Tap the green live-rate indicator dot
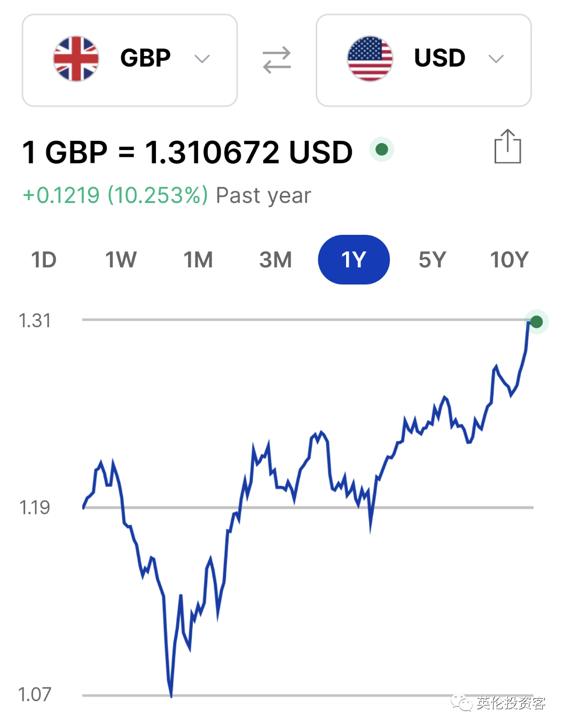The width and height of the screenshot is (564, 728). coord(382,149)
